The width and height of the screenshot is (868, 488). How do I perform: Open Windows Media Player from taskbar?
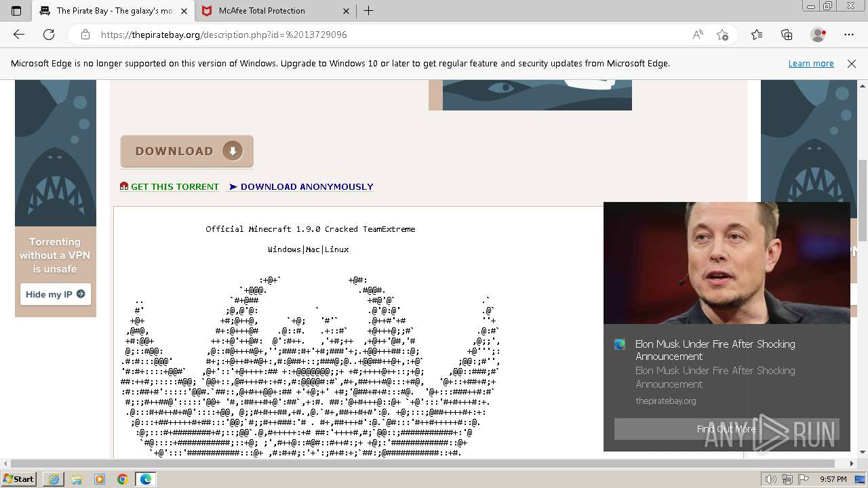click(100, 479)
